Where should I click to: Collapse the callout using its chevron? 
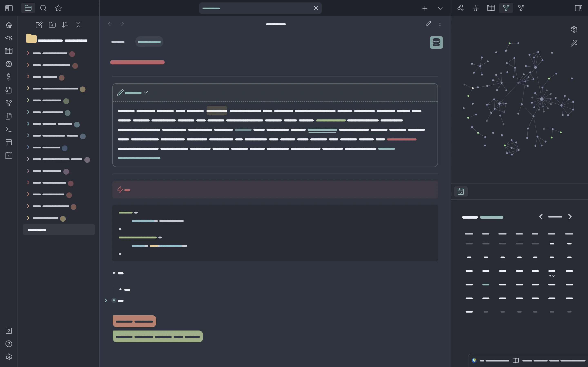coord(146,92)
